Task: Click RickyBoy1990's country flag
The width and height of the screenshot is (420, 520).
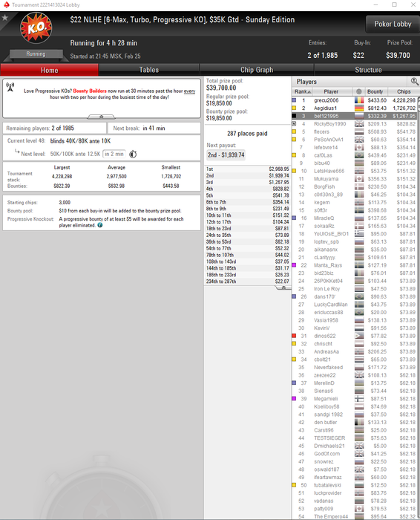Action: 359,124
